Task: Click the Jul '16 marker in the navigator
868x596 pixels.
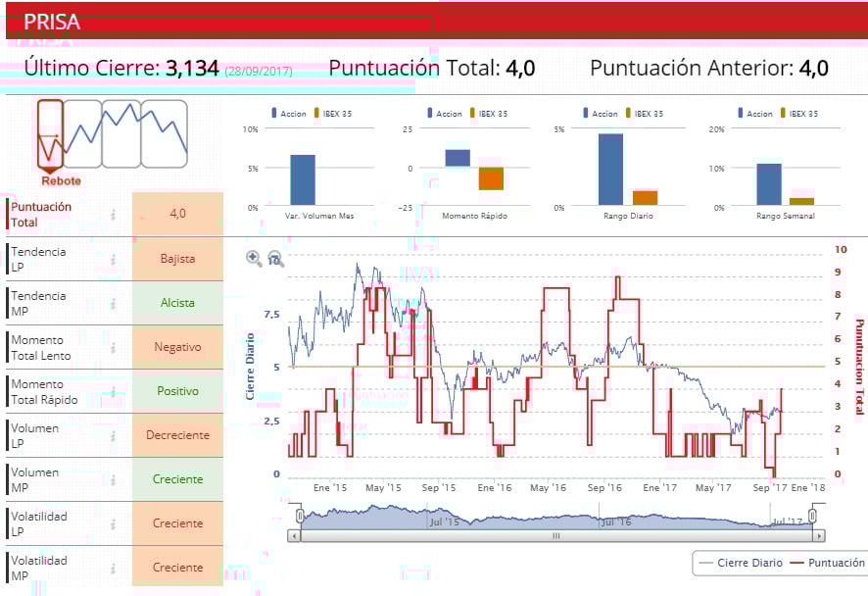Action: point(616,521)
